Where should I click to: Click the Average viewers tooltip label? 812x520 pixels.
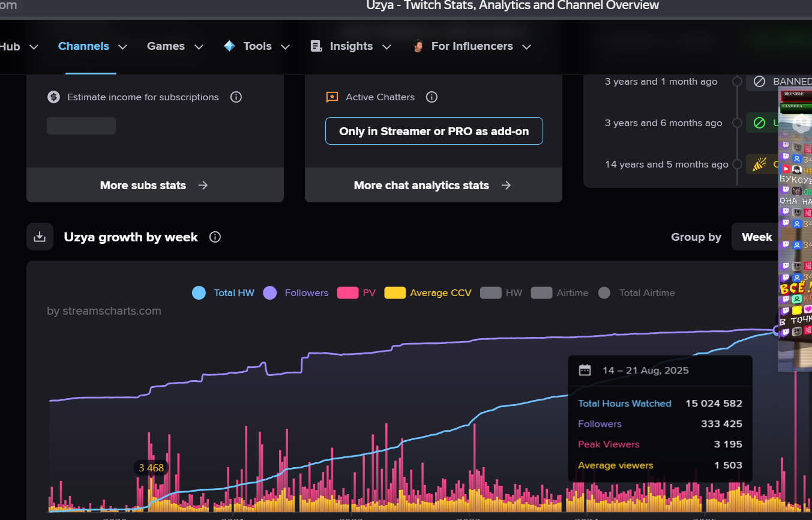point(616,465)
